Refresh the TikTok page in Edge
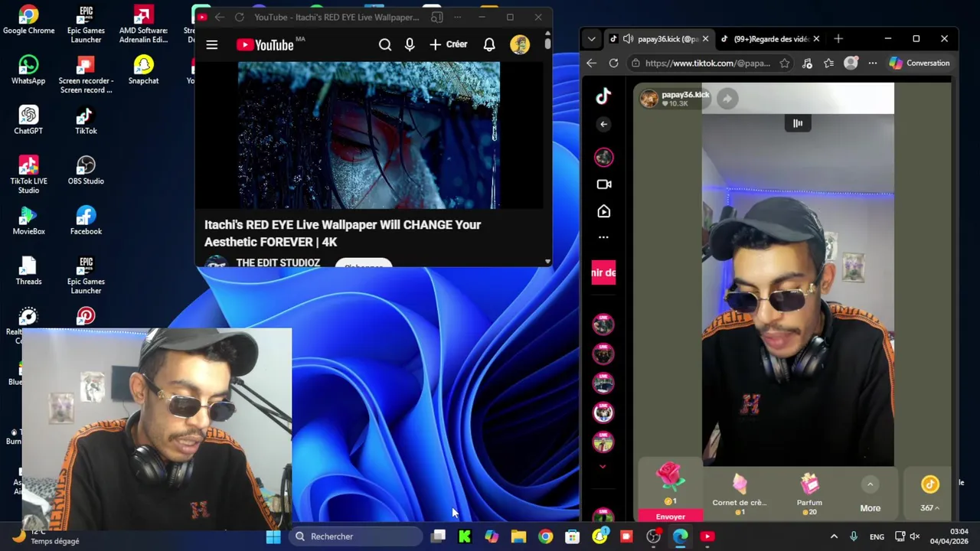 coord(613,64)
